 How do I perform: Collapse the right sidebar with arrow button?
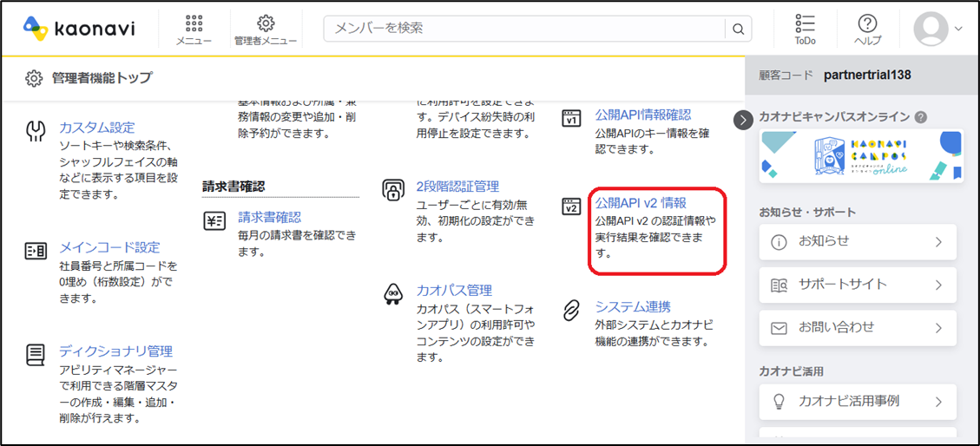click(x=743, y=120)
